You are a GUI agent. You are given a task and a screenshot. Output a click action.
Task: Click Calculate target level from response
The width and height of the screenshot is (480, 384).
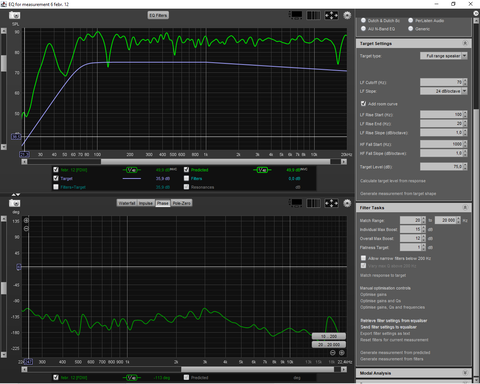[x=393, y=181]
